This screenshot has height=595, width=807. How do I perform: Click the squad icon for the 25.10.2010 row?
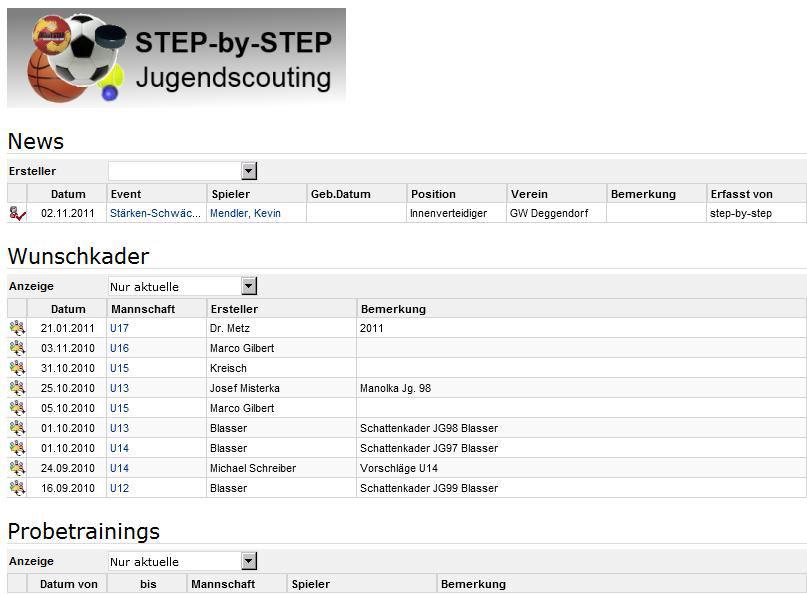pos(17,388)
